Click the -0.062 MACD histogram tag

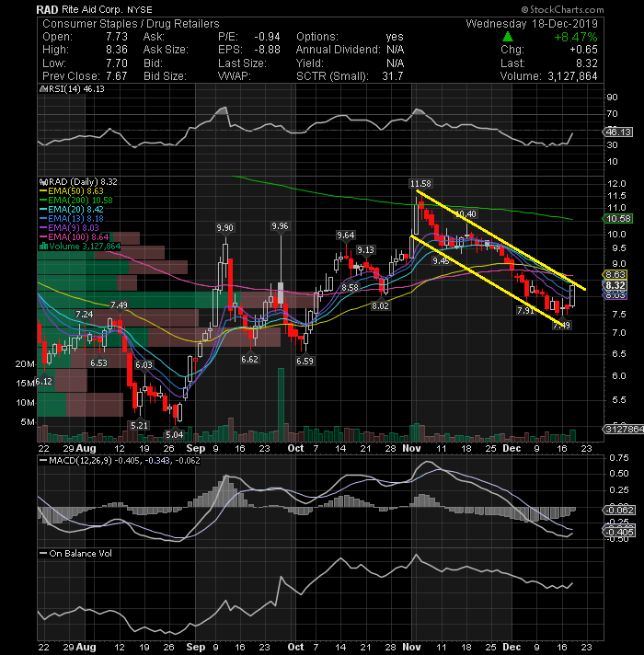click(620, 511)
